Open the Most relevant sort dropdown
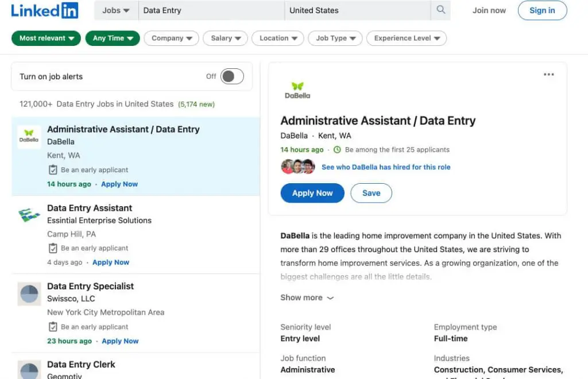Screen dimensions: 588x379 [46, 38]
